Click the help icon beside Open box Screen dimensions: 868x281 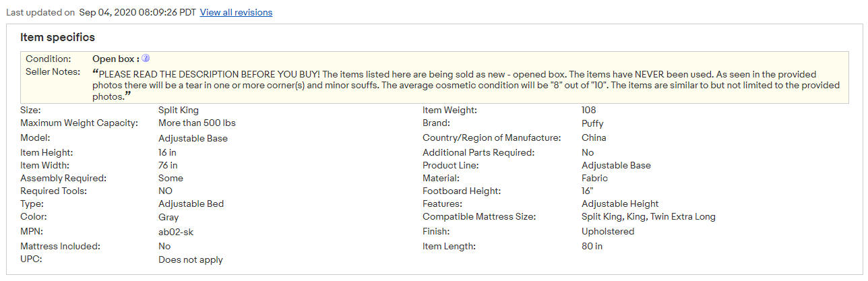tap(146, 59)
